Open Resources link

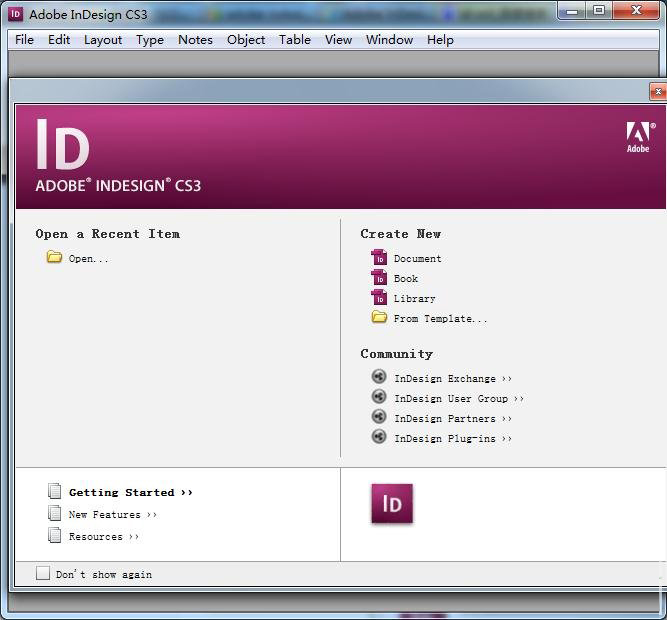(104, 537)
